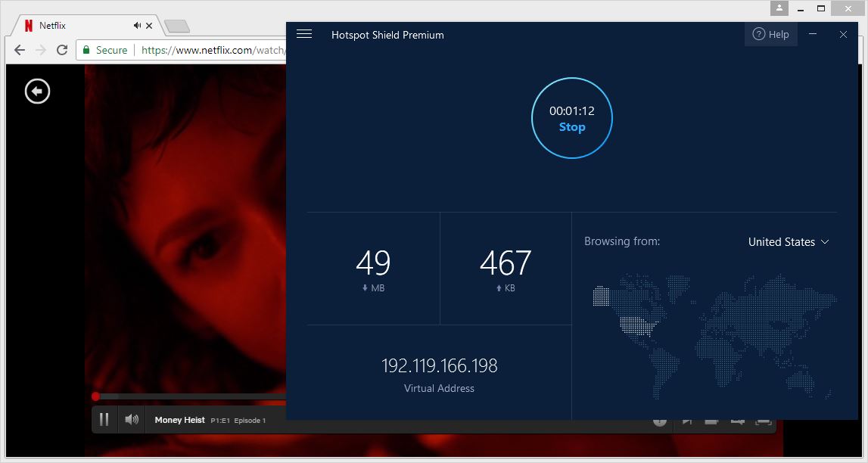Click the "Money Heist" title in player bar
The width and height of the screenshot is (868, 463).
coord(180,420)
